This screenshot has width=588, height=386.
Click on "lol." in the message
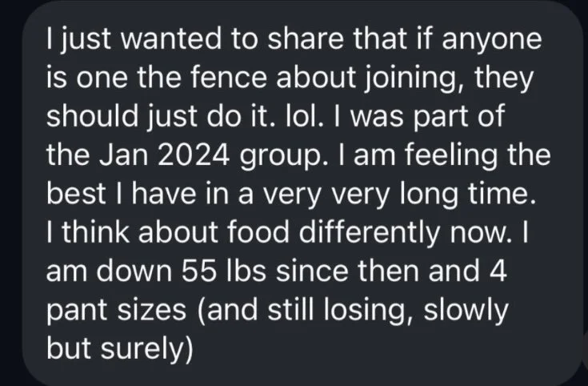point(305,116)
